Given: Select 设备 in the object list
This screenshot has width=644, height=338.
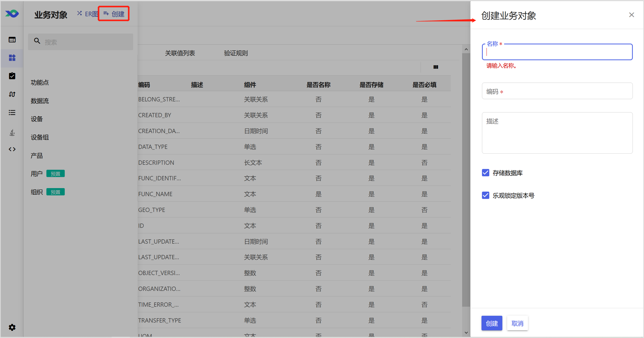Looking at the screenshot, I should pos(37,119).
